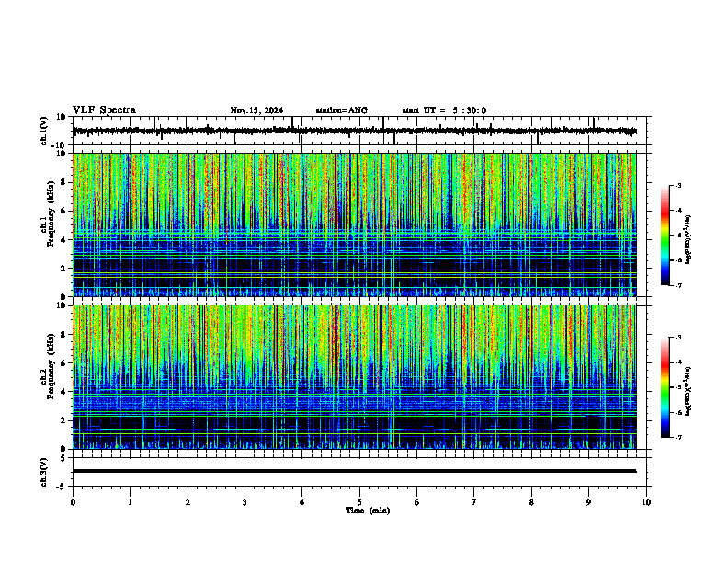Click the ch.2 'Frequency (kHz)' axis label
Viewport: 728px width, 563px height.
[x=51, y=366]
